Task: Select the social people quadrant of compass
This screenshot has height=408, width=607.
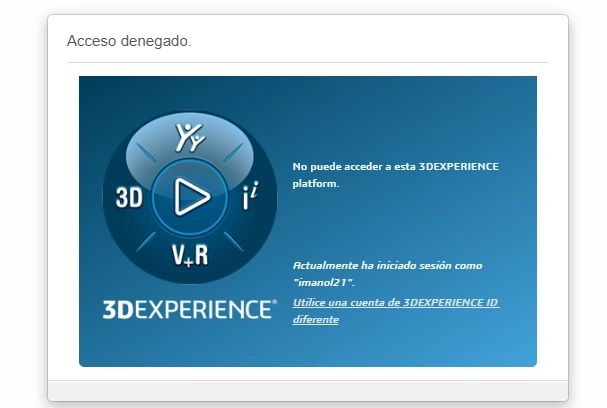Action: click(x=190, y=137)
